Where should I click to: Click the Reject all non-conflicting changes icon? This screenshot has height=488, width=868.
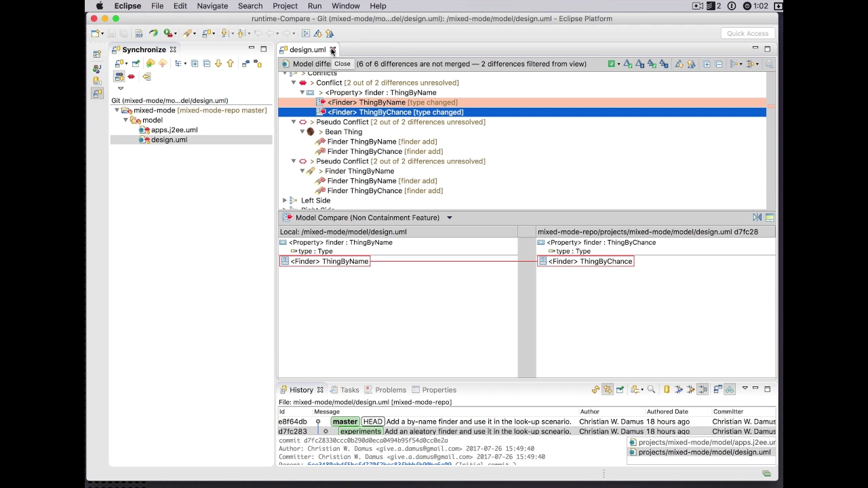point(664,64)
